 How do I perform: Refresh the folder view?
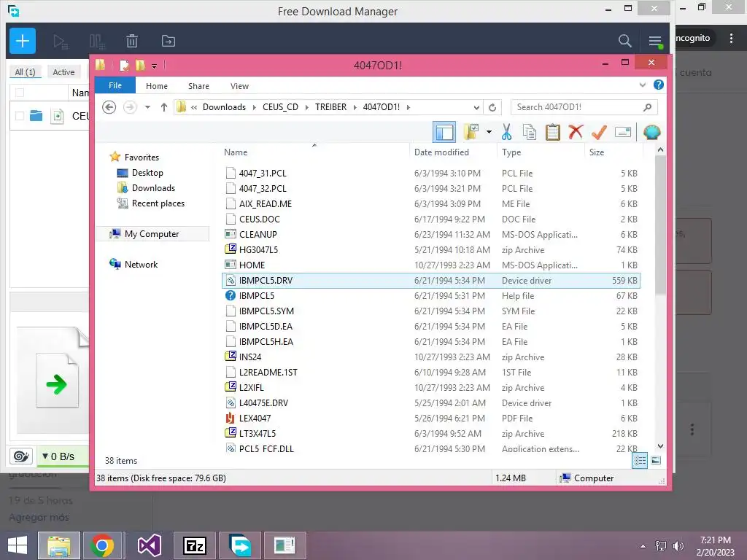click(x=492, y=107)
